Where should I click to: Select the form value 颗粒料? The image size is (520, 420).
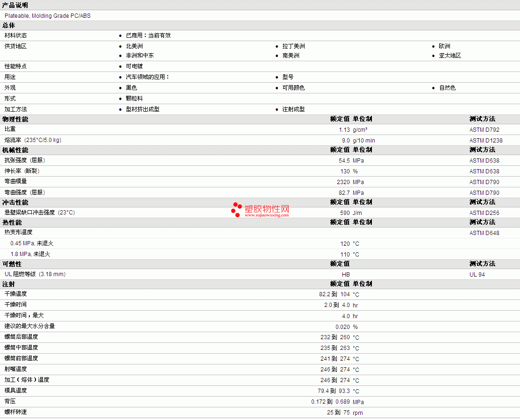[x=134, y=99]
